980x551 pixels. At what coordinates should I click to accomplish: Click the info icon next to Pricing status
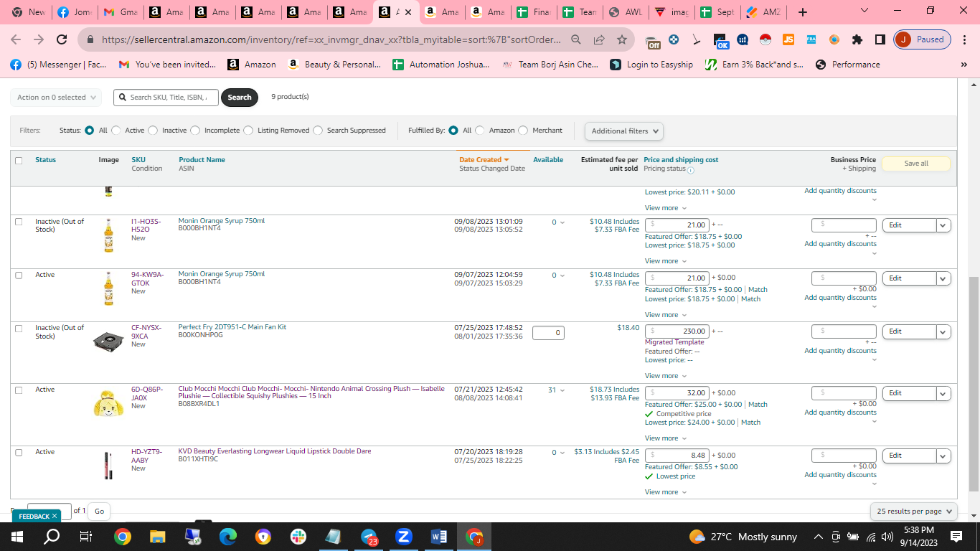click(x=690, y=170)
